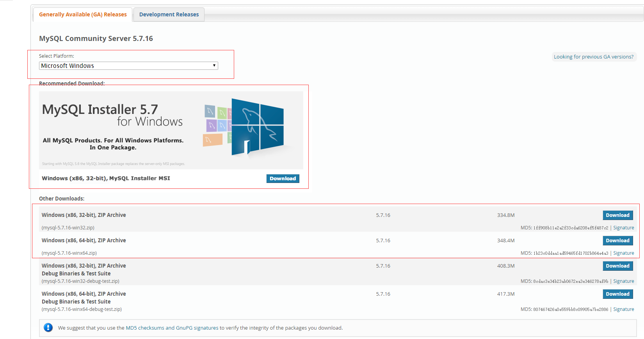Click the 417.3M file size value
The image size is (644, 339).
click(x=506, y=294)
